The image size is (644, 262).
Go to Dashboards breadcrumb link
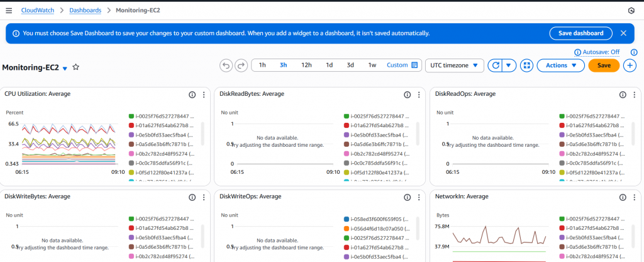[85, 10]
